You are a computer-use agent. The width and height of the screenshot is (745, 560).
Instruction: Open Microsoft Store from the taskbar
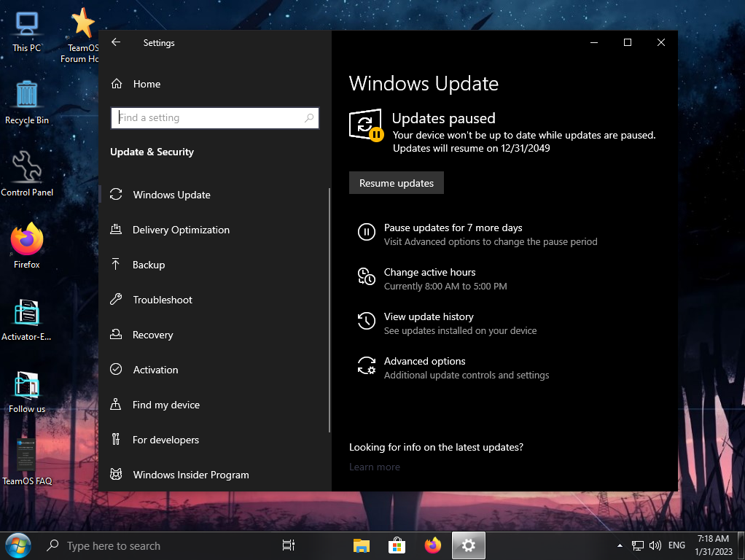(397, 545)
